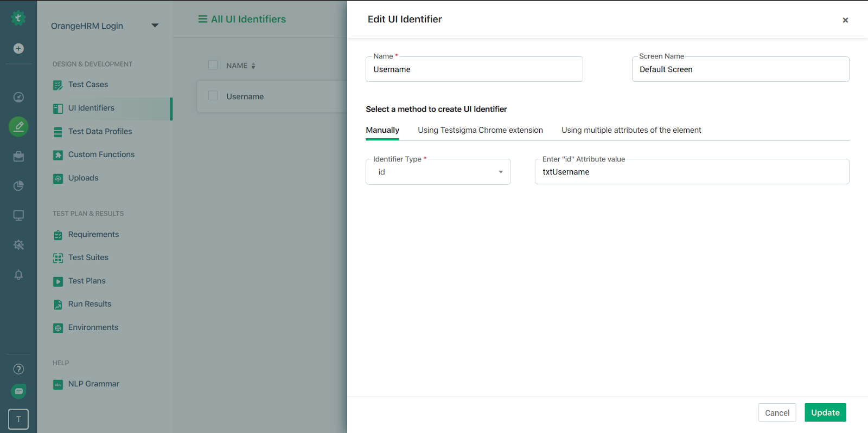Open Test Suites label in sidebar
This screenshot has height=433, width=868.
[88, 257]
